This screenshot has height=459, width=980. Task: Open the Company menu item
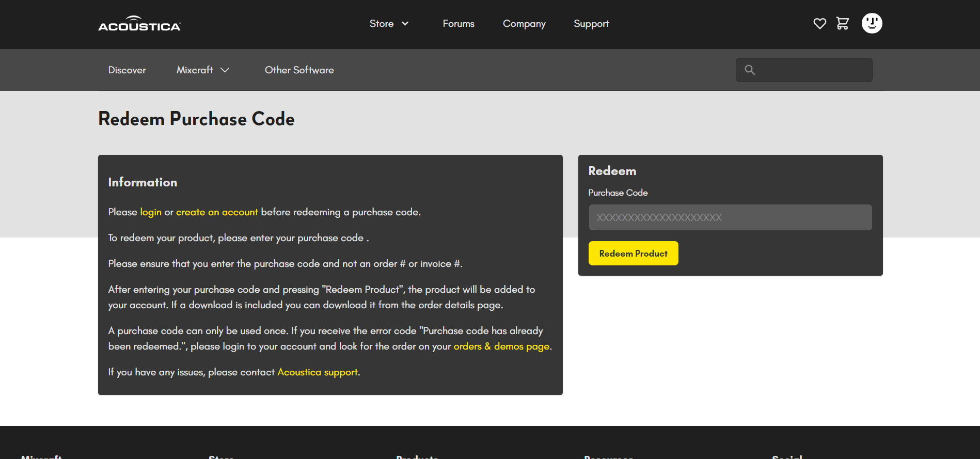(x=524, y=24)
